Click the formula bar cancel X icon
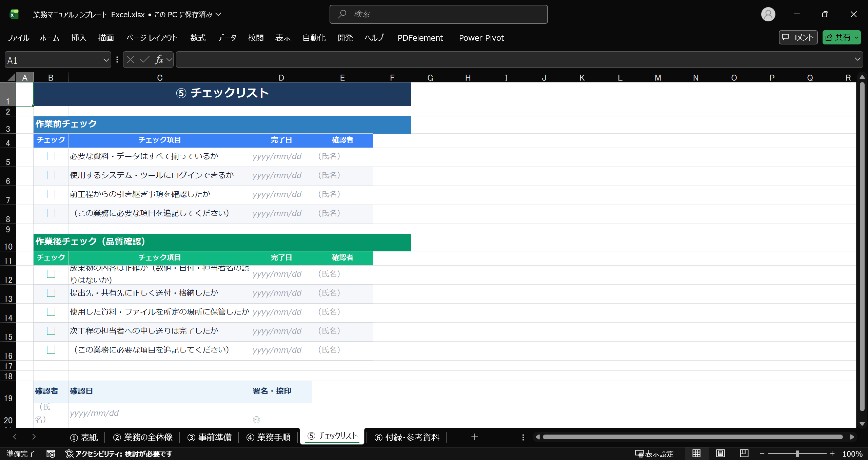Image resolution: width=868 pixels, height=460 pixels. point(131,60)
